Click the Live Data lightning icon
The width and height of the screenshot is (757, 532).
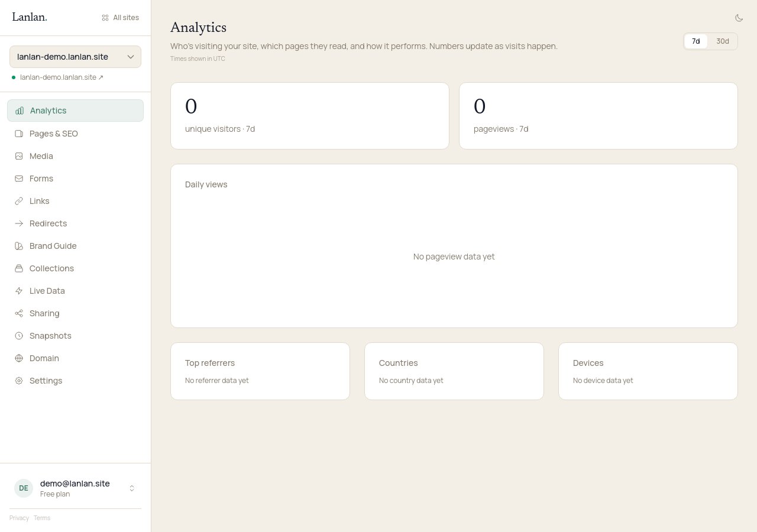[x=19, y=291]
